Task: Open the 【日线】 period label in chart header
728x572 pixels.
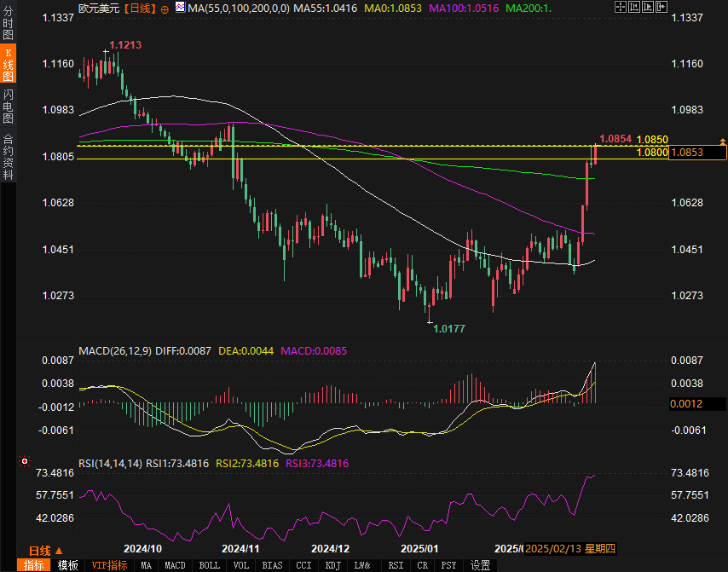Action: click(x=140, y=8)
